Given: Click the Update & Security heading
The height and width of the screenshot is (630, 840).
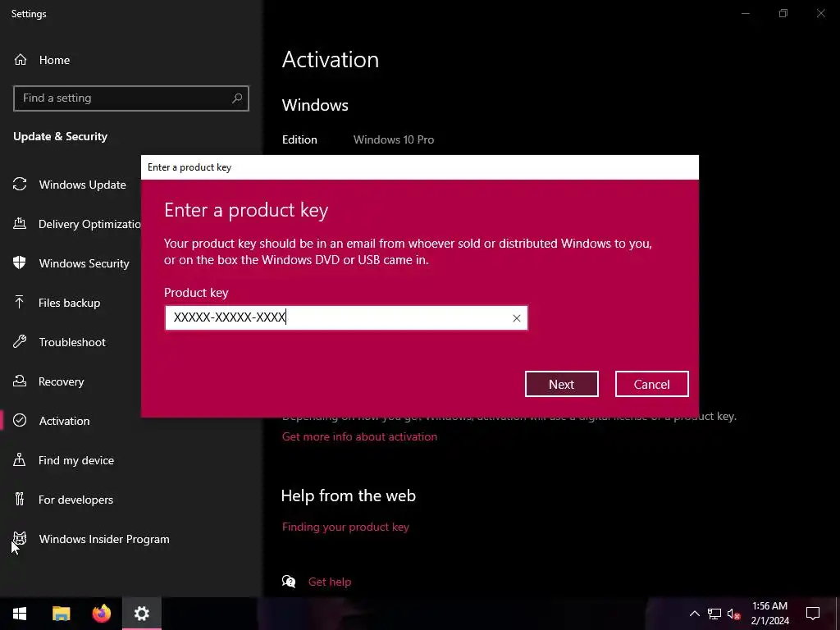Looking at the screenshot, I should click(60, 136).
